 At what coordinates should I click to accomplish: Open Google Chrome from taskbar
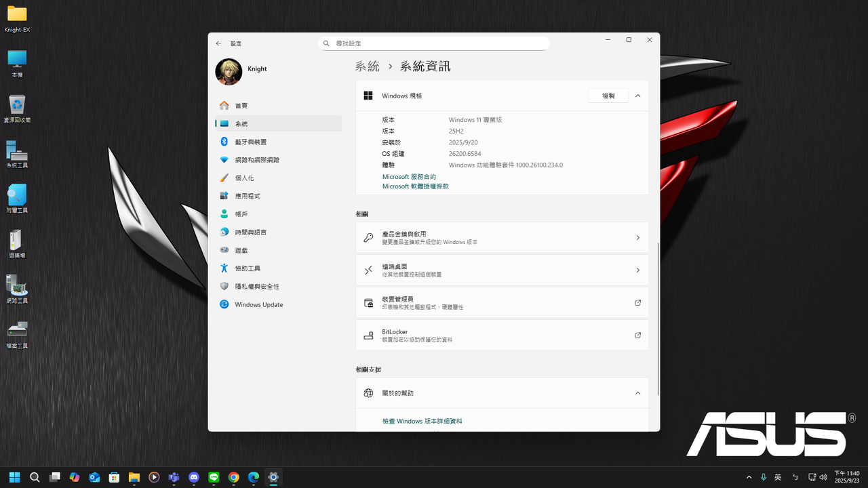coord(233,477)
